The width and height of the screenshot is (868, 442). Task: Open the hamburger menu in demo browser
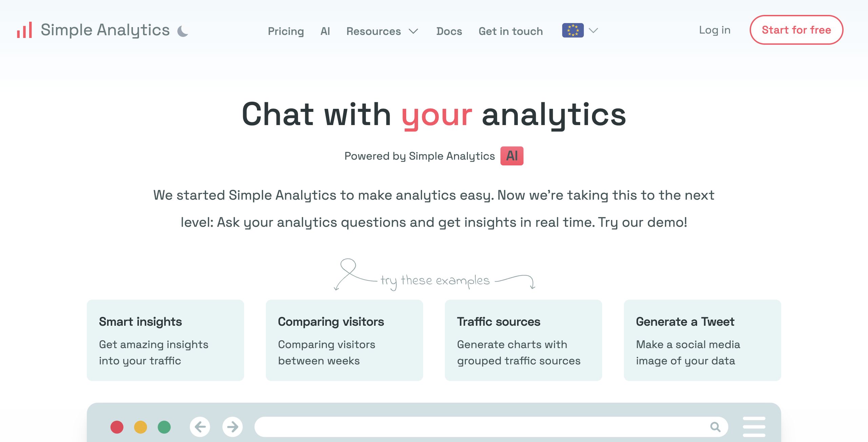754,427
